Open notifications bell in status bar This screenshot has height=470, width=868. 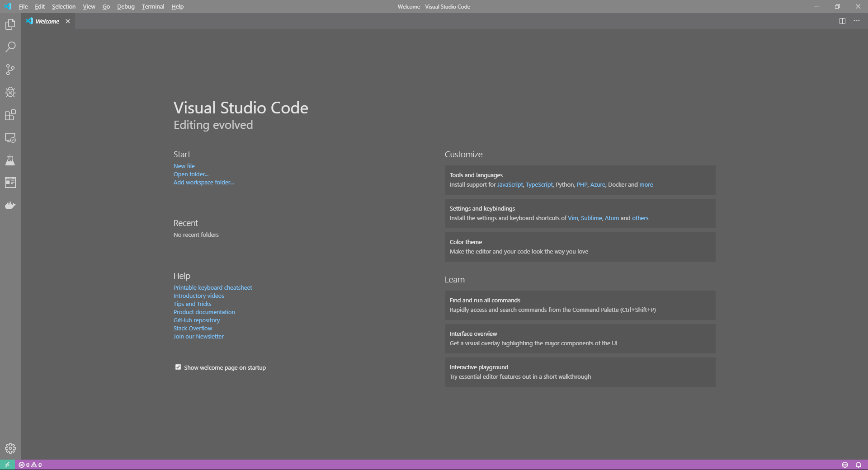coord(858,465)
